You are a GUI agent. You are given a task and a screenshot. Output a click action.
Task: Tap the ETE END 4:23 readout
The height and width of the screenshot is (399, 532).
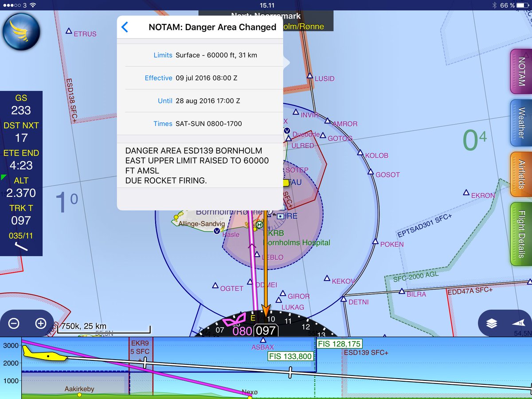pyautogui.click(x=21, y=160)
